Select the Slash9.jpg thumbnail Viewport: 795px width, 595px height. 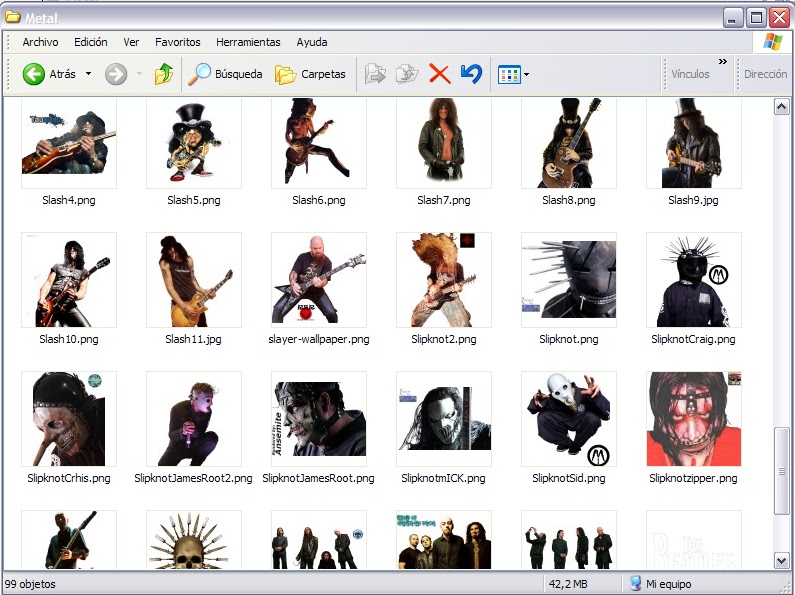(x=694, y=143)
